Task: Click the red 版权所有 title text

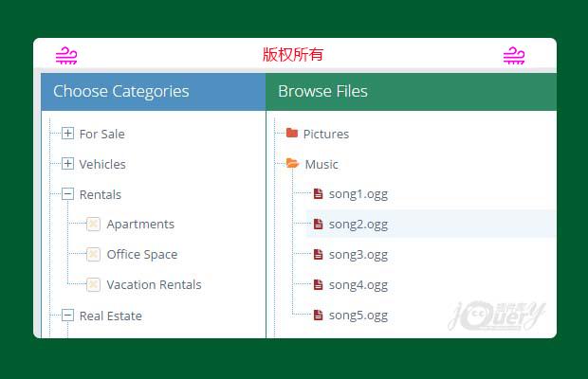Action: click(293, 55)
